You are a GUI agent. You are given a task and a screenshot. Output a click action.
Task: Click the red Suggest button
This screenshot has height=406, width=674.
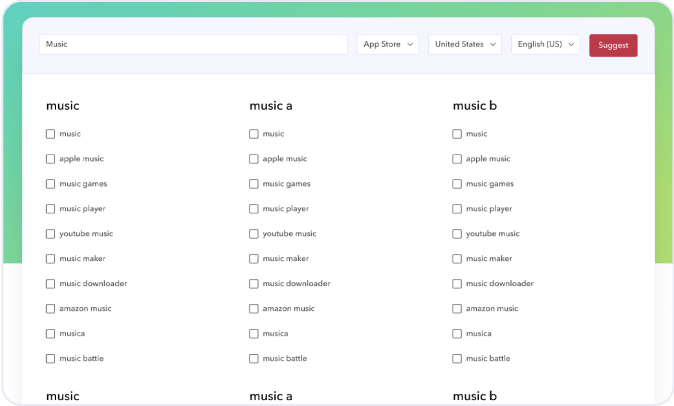tap(612, 45)
